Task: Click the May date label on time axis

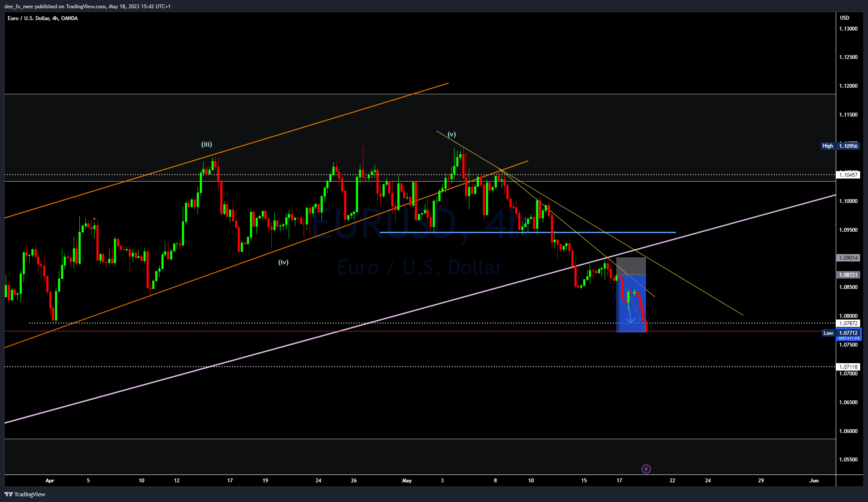Action: tap(407, 481)
